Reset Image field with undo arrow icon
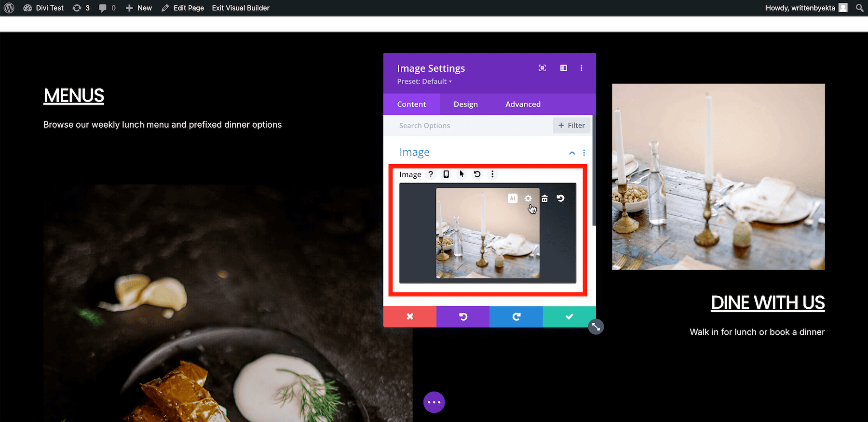This screenshot has width=868, height=422. pyautogui.click(x=477, y=174)
